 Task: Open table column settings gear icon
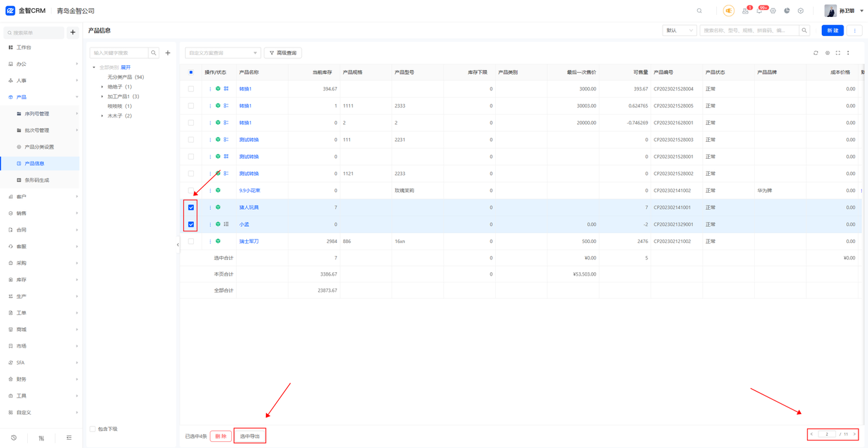coord(827,53)
